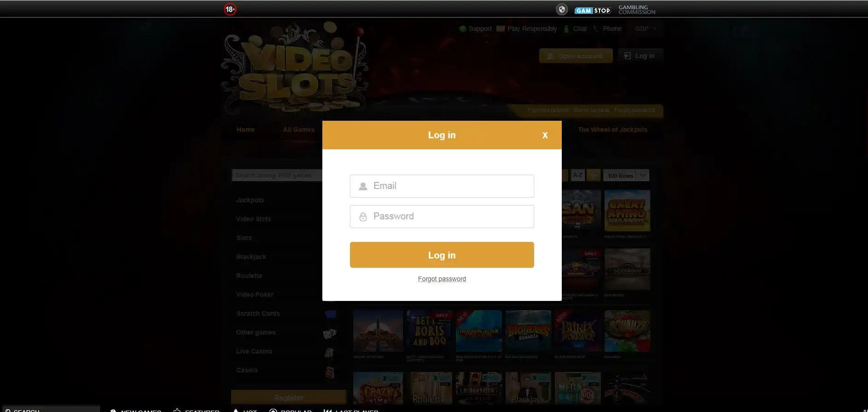
Task: Open San Quentin game thumbnail
Action: (x=581, y=211)
